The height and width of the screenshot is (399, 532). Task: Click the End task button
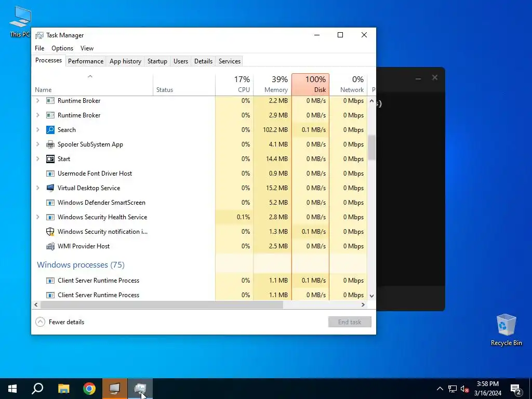click(350, 322)
